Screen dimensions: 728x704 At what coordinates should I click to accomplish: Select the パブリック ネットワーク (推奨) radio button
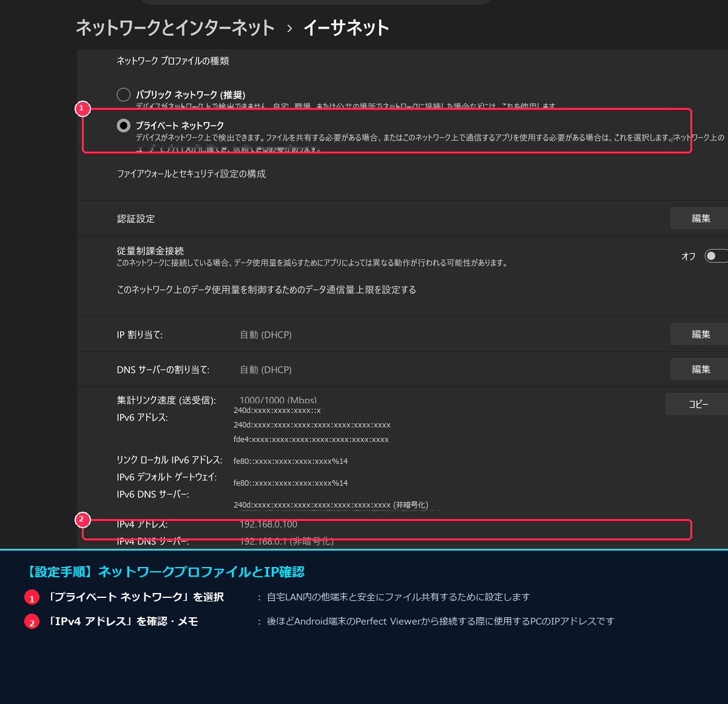tap(124, 95)
